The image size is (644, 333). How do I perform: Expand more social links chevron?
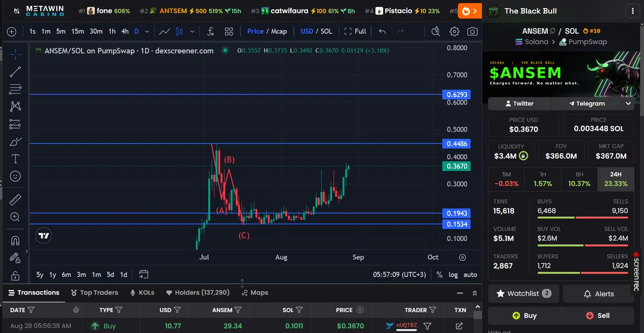[628, 103]
